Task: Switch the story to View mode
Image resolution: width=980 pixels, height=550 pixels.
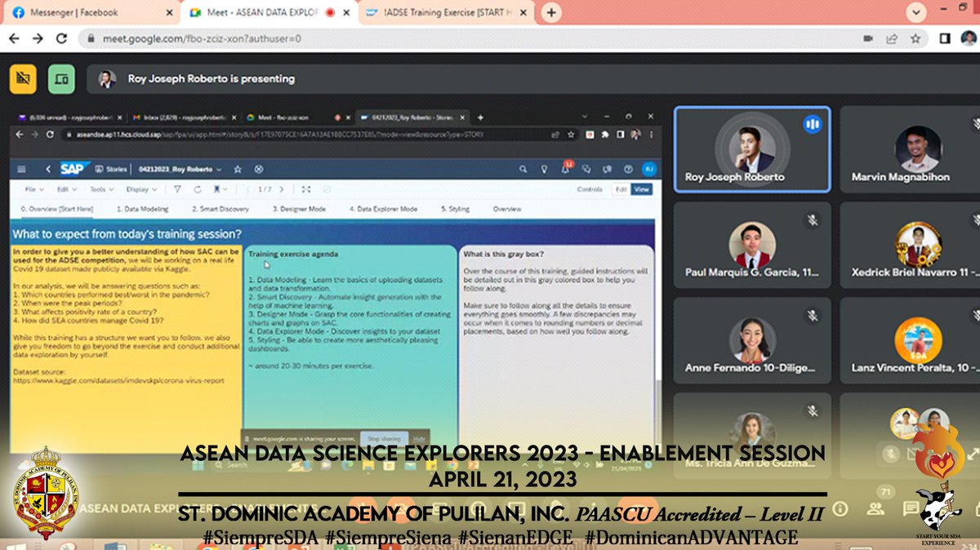Action: pos(642,189)
